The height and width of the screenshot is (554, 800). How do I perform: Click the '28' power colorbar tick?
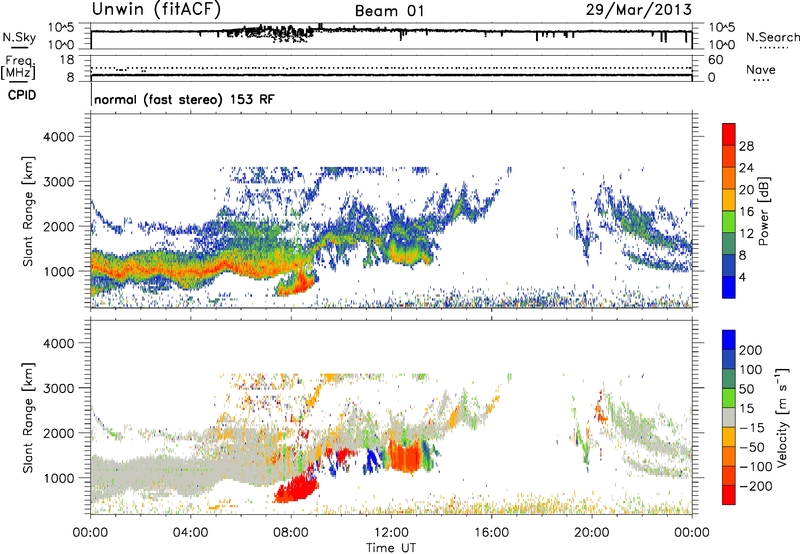(746, 146)
